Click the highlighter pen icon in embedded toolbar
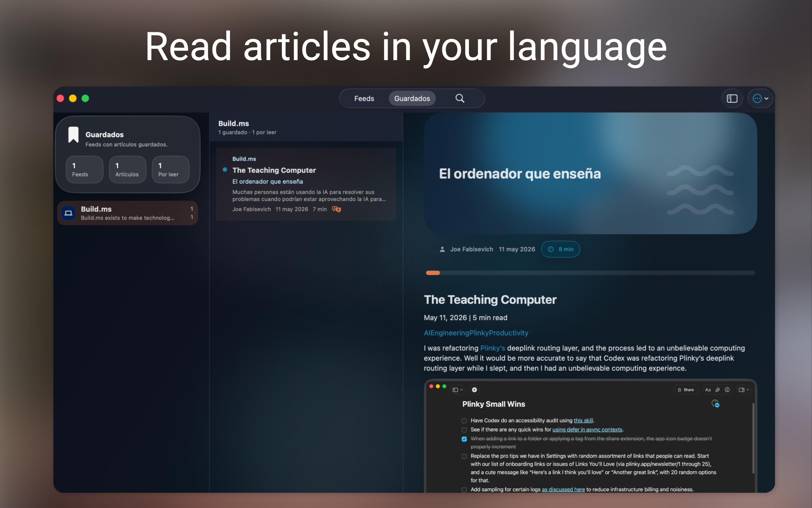 pos(717,390)
